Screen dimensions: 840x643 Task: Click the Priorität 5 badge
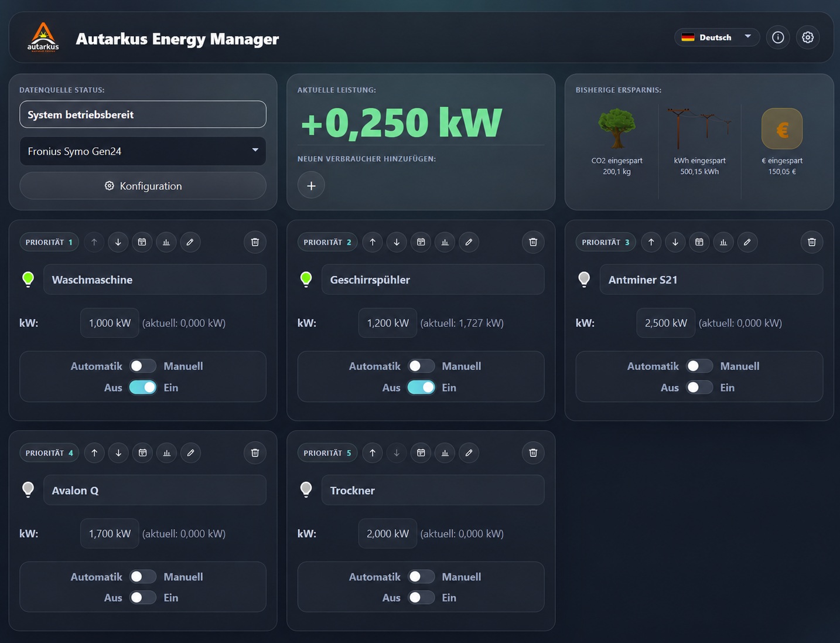click(327, 453)
